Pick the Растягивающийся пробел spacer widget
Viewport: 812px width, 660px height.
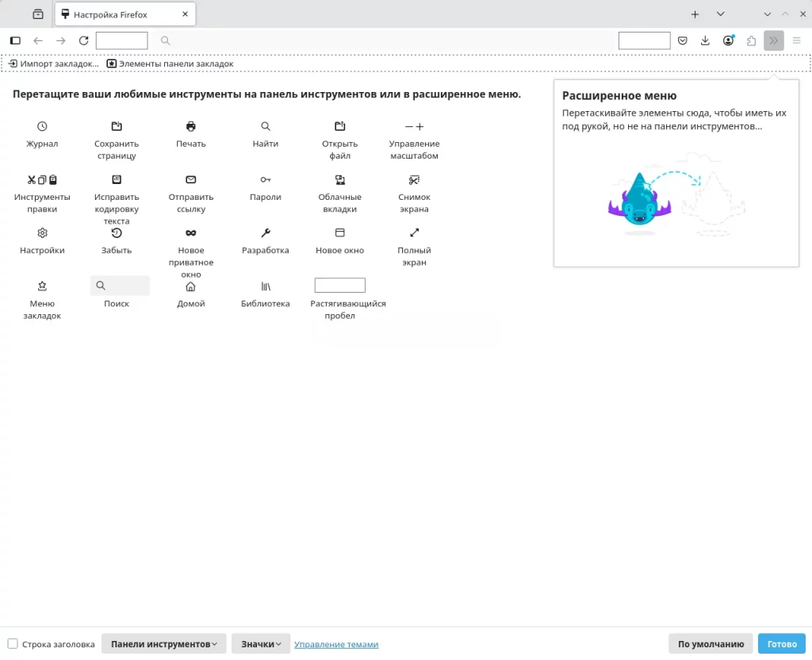pyautogui.click(x=339, y=285)
